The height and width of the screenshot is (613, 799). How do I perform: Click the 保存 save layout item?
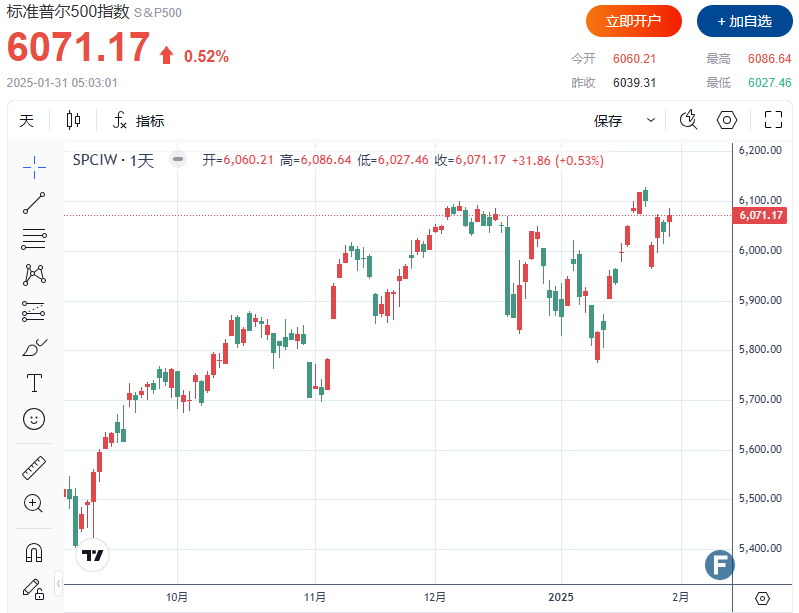pos(608,121)
